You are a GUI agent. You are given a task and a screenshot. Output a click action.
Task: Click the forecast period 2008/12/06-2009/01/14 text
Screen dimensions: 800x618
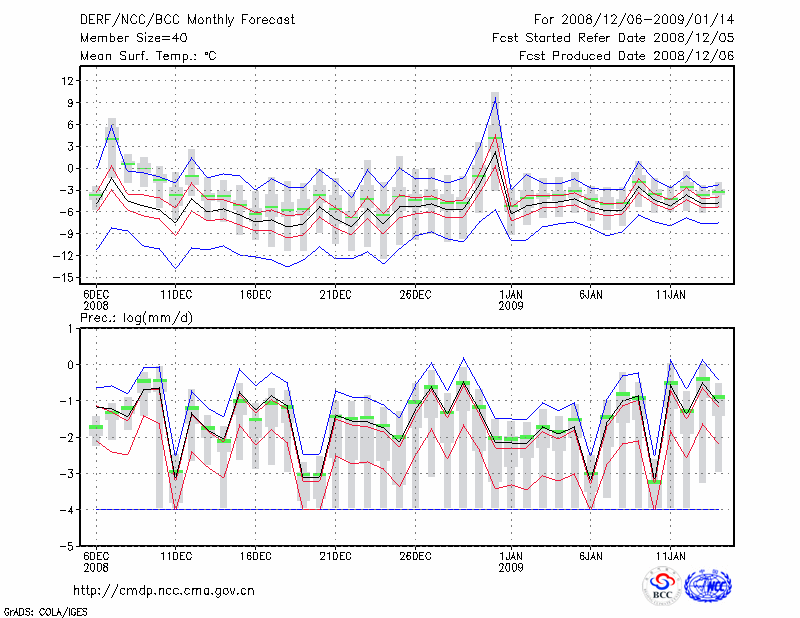pos(634,19)
